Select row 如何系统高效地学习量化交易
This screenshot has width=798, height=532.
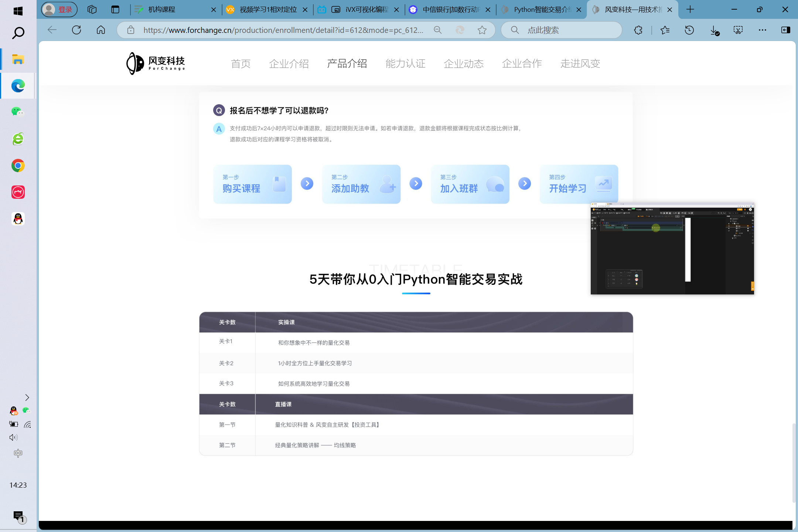416,383
